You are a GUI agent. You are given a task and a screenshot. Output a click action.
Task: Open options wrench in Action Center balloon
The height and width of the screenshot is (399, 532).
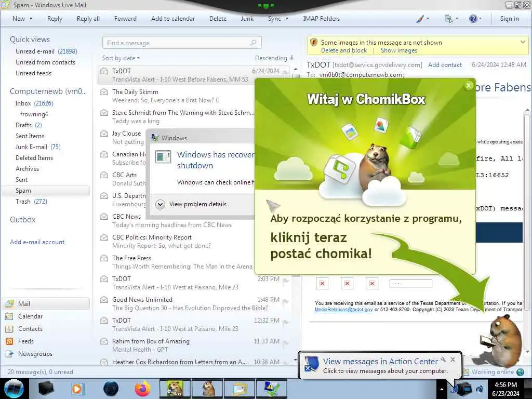(443, 360)
